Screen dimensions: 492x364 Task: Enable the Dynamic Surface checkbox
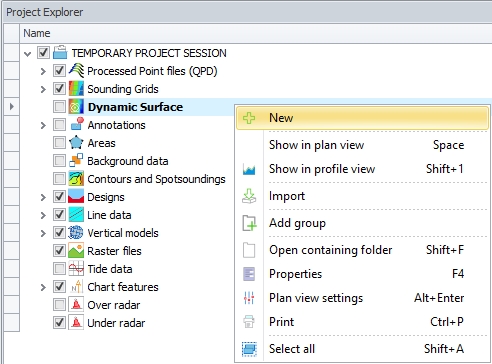click(x=59, y=107)
